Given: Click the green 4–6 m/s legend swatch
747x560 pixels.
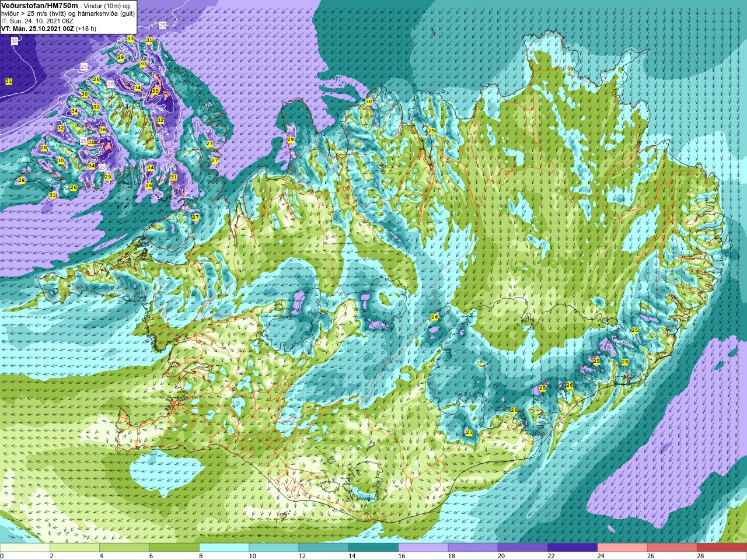Looking at the screenshot, I should tap(124, 548).
